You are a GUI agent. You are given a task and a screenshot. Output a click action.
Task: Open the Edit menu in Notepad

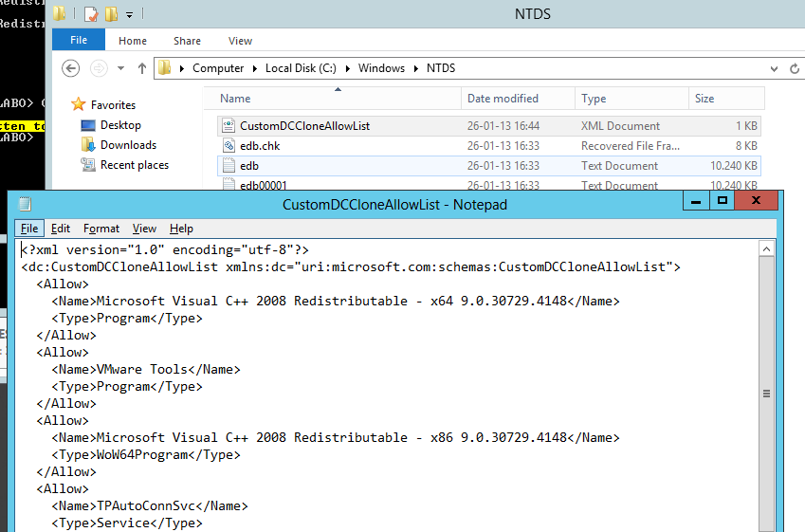pos(61,229)
